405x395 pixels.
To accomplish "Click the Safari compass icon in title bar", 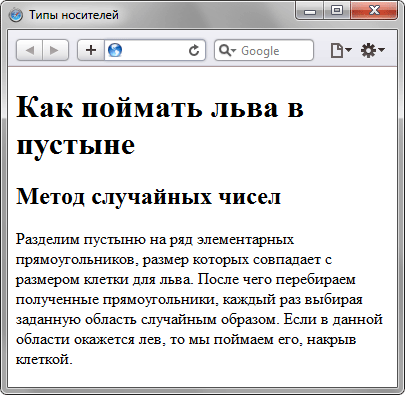I will 16,15.
